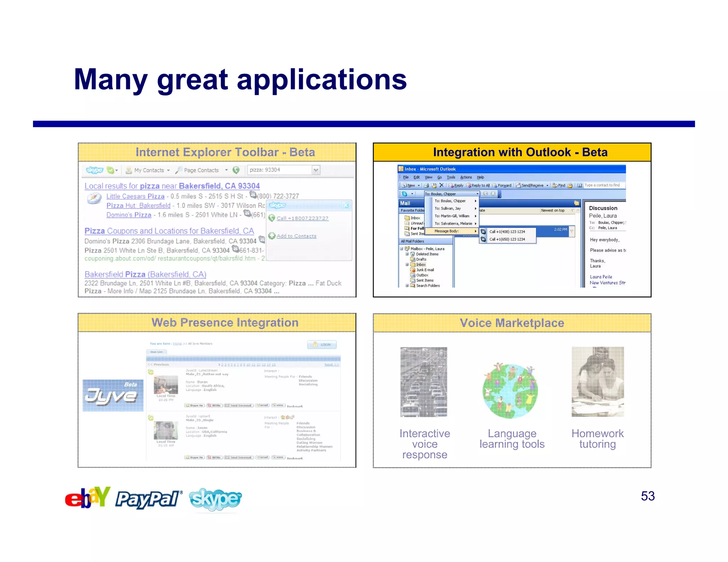The height and width of the screenshot is (562, 728).
Task: Click the Skype button in Outlook toolbar
Action: click(x=405, y=194)
